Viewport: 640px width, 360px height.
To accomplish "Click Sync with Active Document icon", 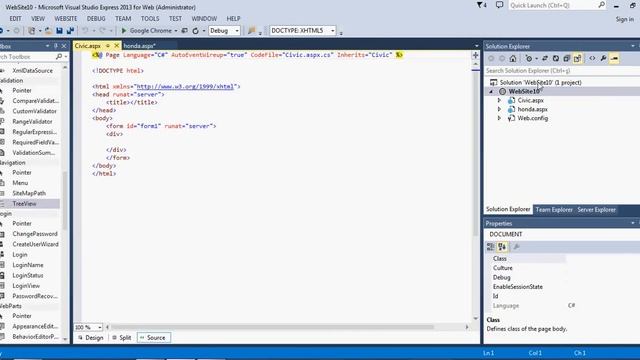I will pos(545,58).
